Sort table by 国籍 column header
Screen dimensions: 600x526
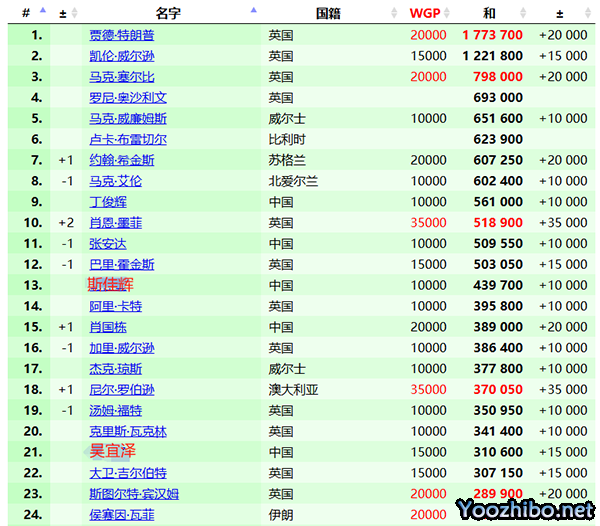point(329,13)
